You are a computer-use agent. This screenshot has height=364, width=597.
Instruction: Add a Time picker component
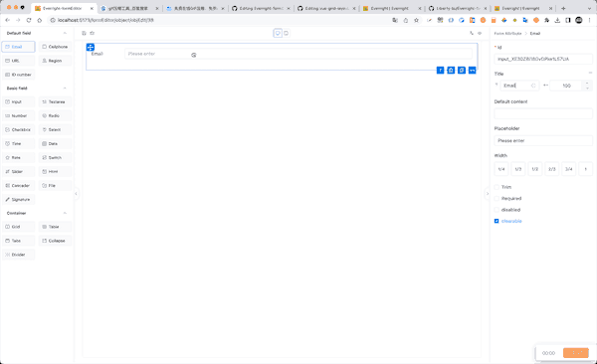pos(18,143)
